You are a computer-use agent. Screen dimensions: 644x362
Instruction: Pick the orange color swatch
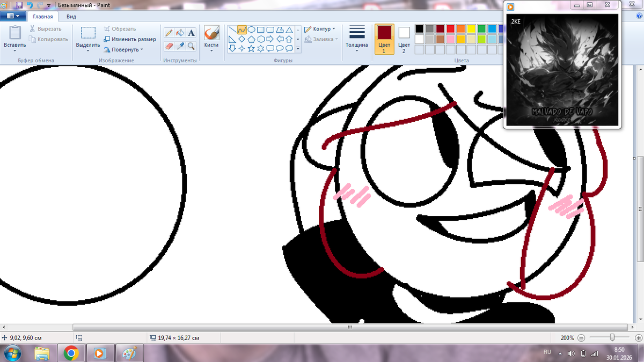461,29
